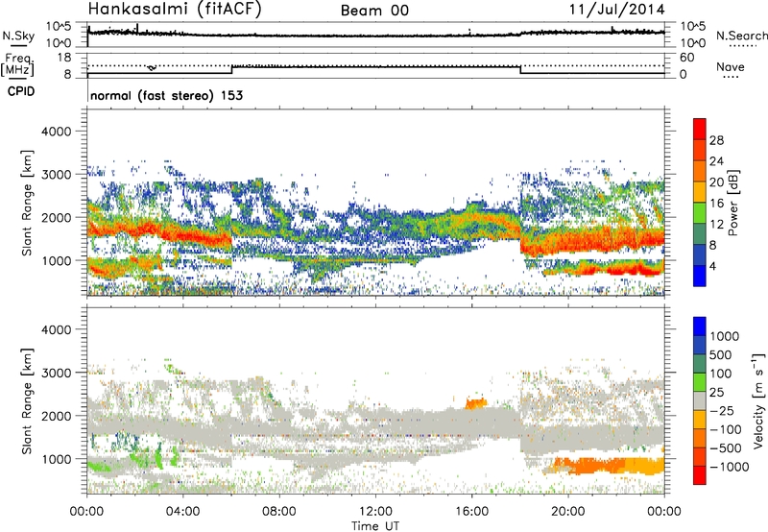
Task: Select the '20:00' time tick label
Action: (568, 512)
